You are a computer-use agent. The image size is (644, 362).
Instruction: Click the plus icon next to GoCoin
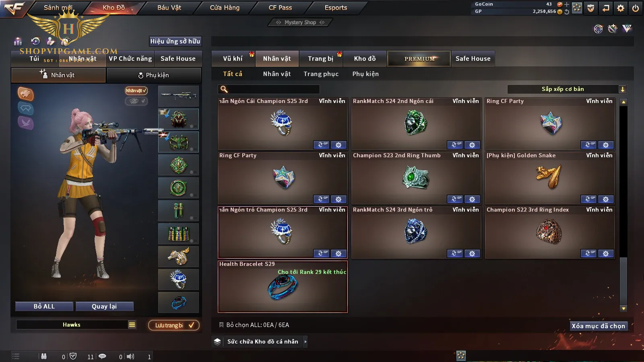tap(567, 4)
